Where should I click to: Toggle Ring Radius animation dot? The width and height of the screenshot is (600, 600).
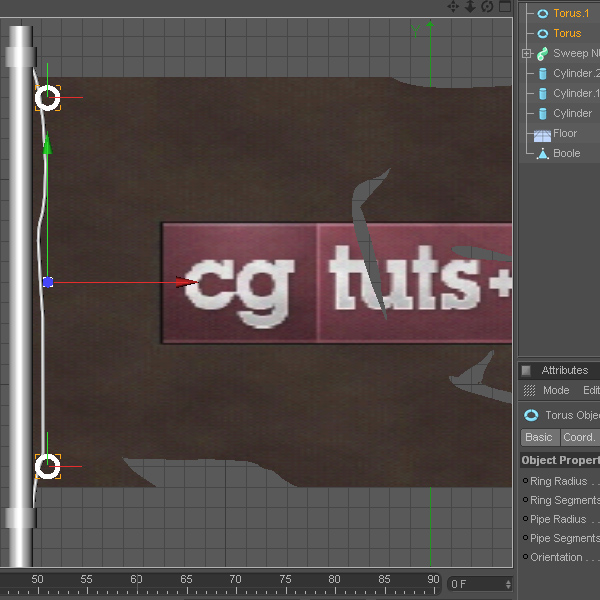point(525,481)
